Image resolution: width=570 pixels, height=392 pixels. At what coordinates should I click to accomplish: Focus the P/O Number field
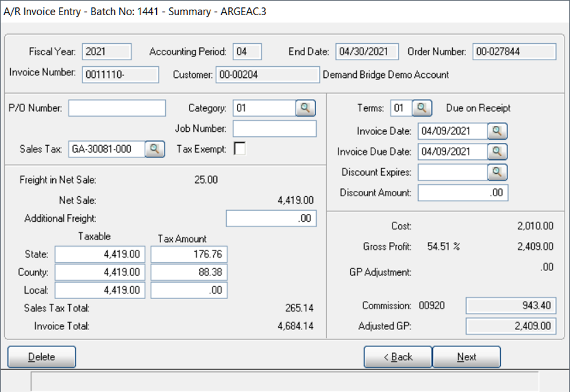pyautogui.click(x=117, y=108)
